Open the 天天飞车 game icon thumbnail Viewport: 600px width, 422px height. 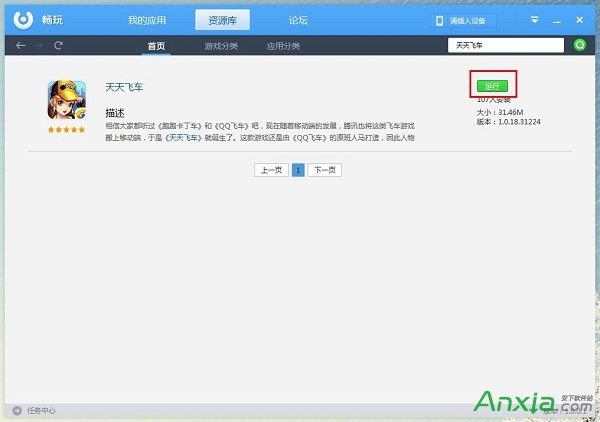(x=67, y=99)
